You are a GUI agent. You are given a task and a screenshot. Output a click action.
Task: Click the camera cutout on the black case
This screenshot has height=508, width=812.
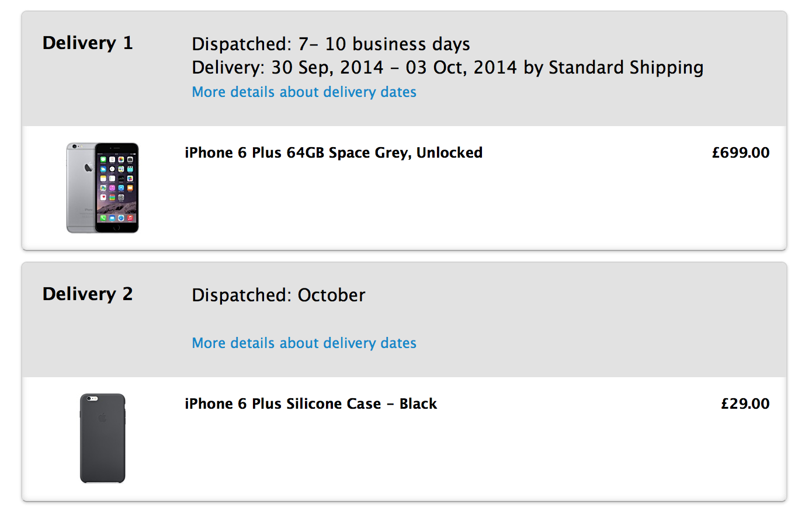point(92,399)
